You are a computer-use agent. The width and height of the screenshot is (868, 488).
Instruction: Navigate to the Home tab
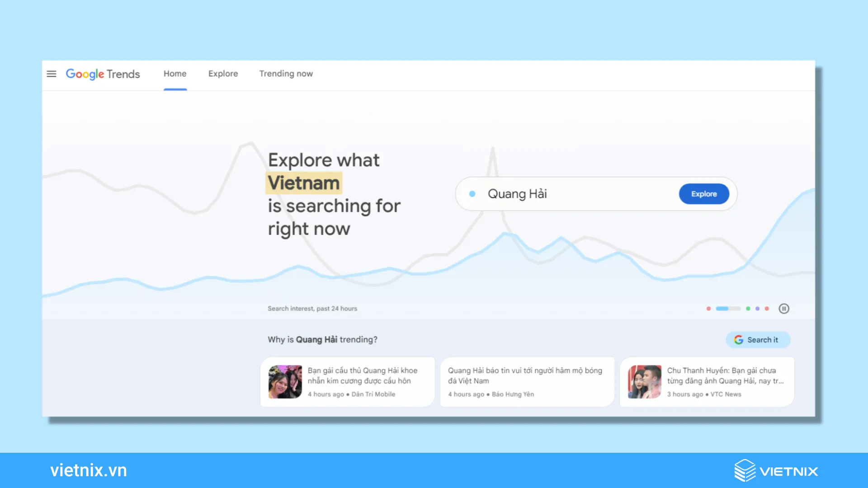click(x=175, y=73)
